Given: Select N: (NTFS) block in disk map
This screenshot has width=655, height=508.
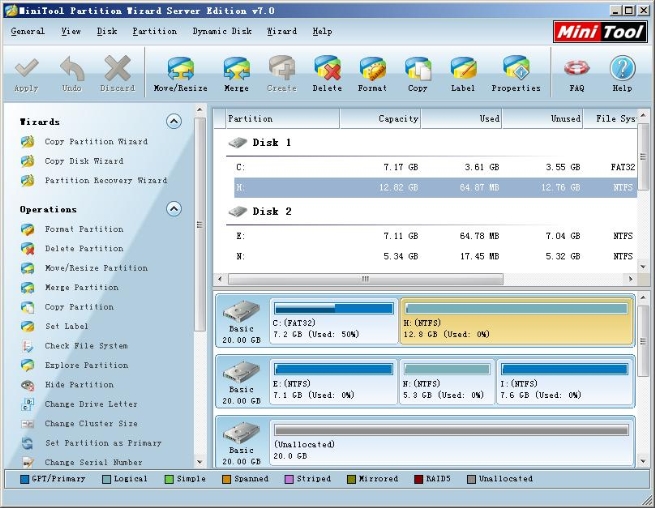Looking at the screenshot, I should tap(447, 381).
